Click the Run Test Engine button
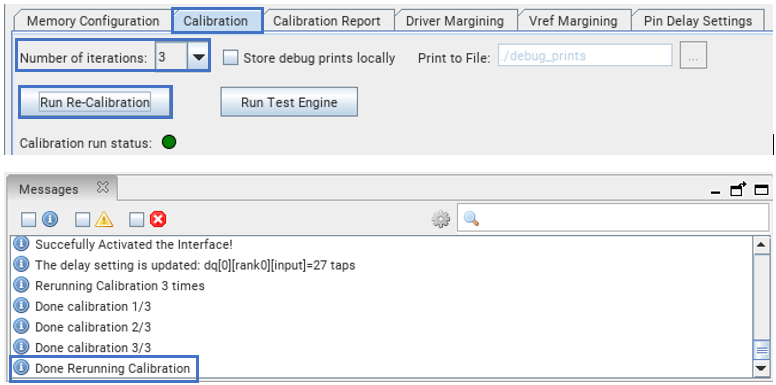The height and width of the screenshot is (385, 776). click(x=289, y=102)
